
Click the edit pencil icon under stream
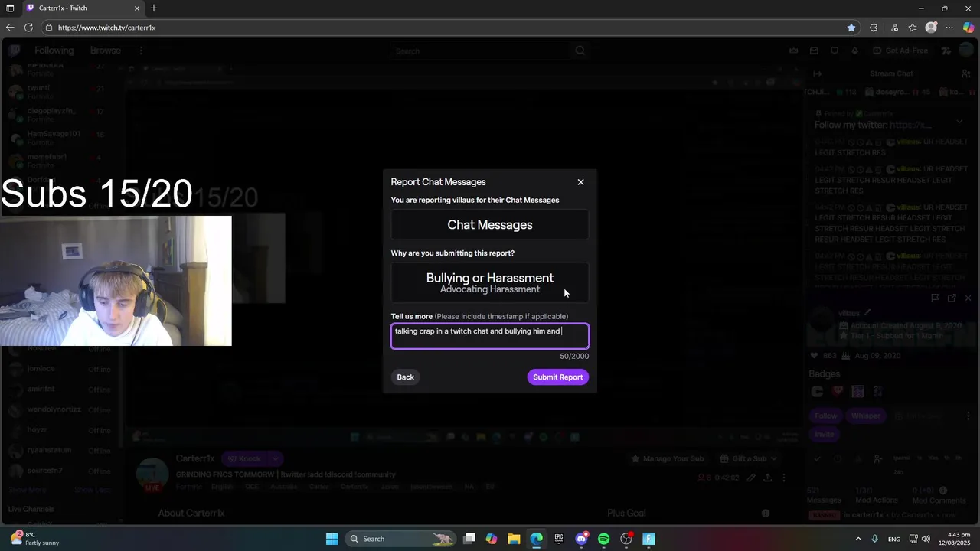(751, 478)
